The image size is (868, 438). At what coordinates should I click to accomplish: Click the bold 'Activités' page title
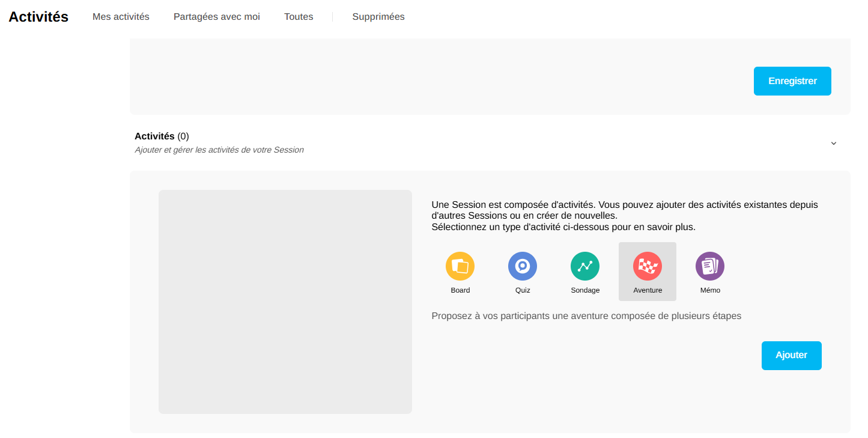click(x=38, y=17)
